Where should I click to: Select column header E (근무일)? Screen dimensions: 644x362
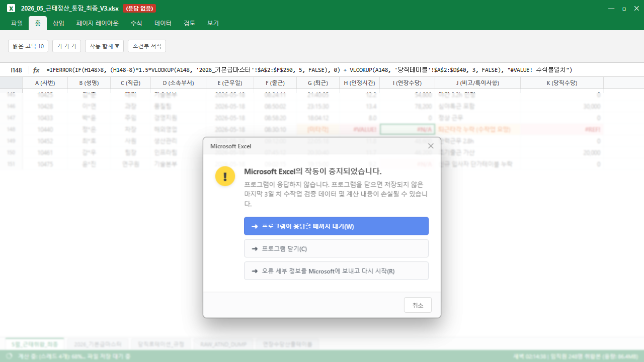coord(229,83)
